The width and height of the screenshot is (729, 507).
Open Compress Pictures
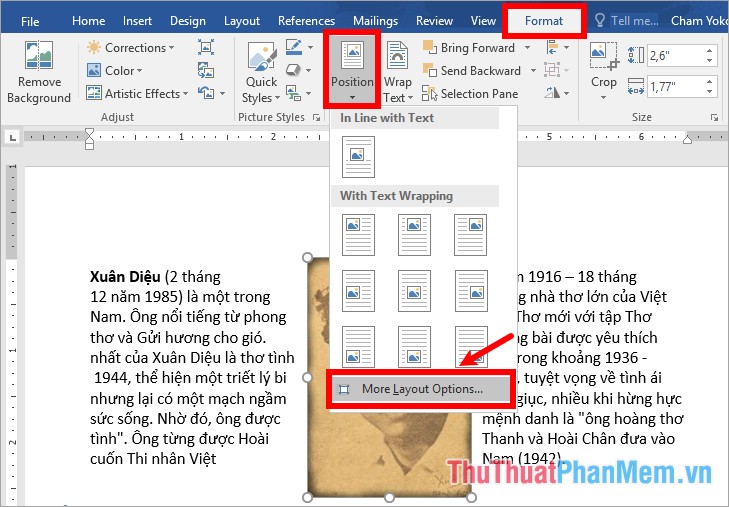[205, 47]
